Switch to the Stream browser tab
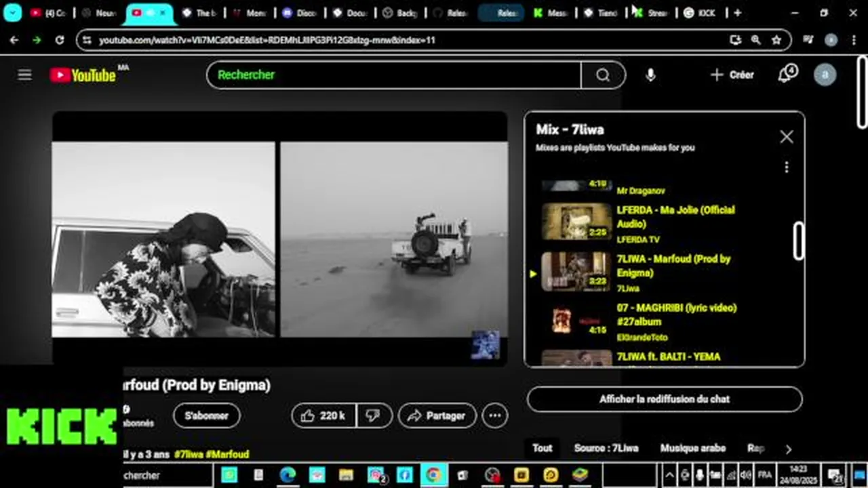 point(650,12)
